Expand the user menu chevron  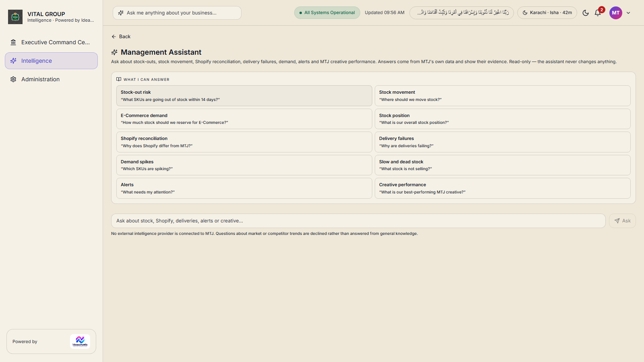[628, 13]
